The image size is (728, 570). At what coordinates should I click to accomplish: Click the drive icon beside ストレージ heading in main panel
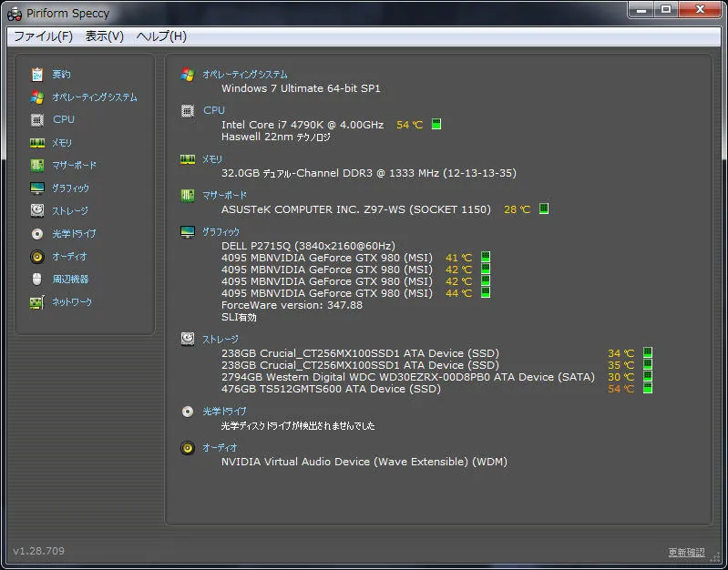click(x=187, y=339)
